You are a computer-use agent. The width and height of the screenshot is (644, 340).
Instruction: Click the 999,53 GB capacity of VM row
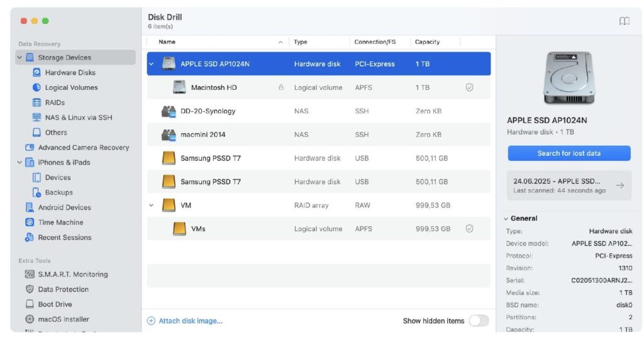433,205
